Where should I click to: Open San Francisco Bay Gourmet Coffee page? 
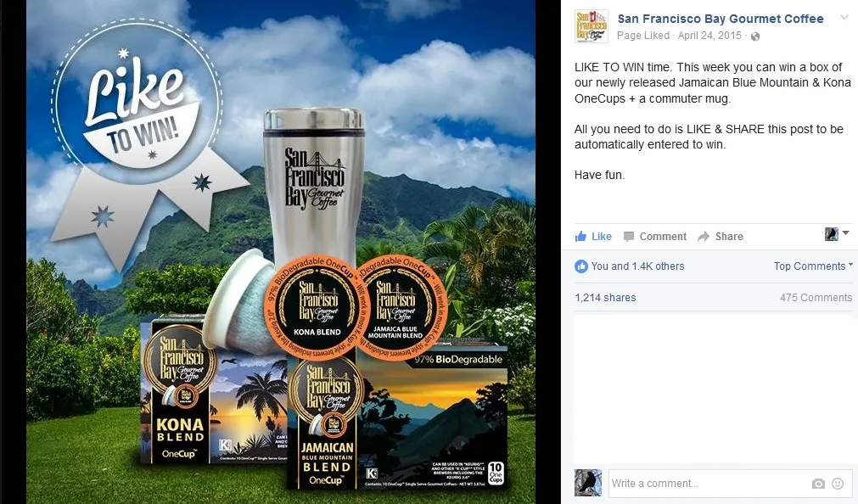721,19
